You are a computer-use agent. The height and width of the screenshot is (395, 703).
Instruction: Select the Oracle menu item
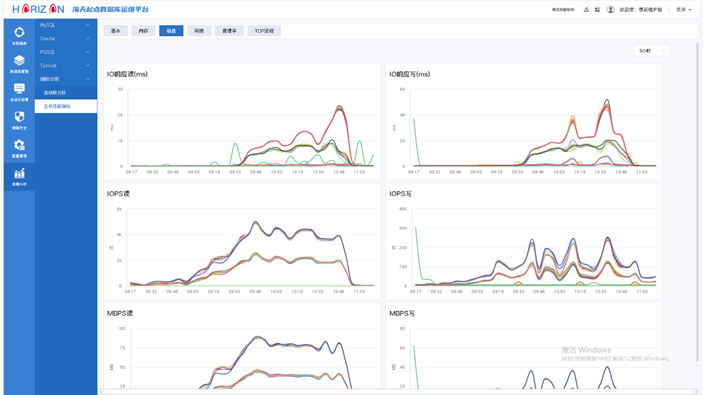tap(66, 39)
